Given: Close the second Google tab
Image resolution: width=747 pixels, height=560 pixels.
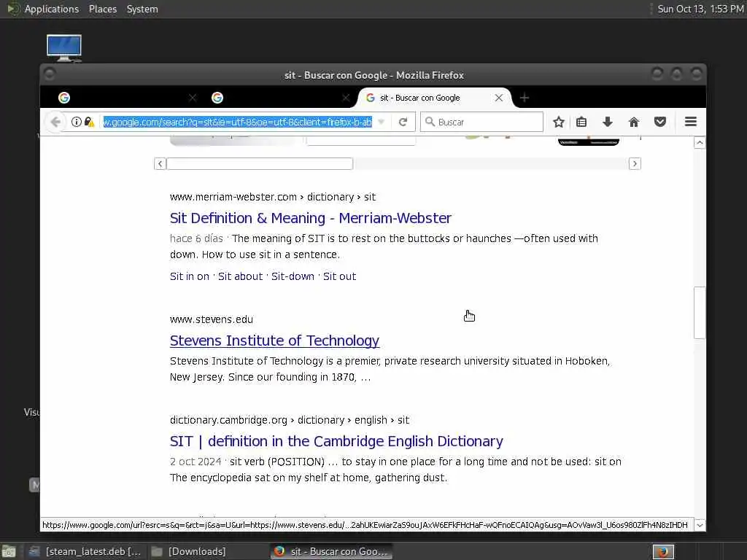Looking at the screenshot, I should [x=346, y=98].
